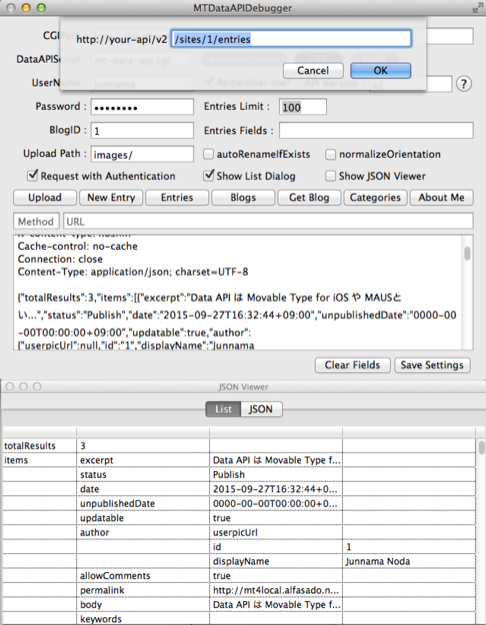The height and width of the screenshot is (625, 486).
Task: Enable the autoRenameIfExists checkbox
Action: coord(209,154)
